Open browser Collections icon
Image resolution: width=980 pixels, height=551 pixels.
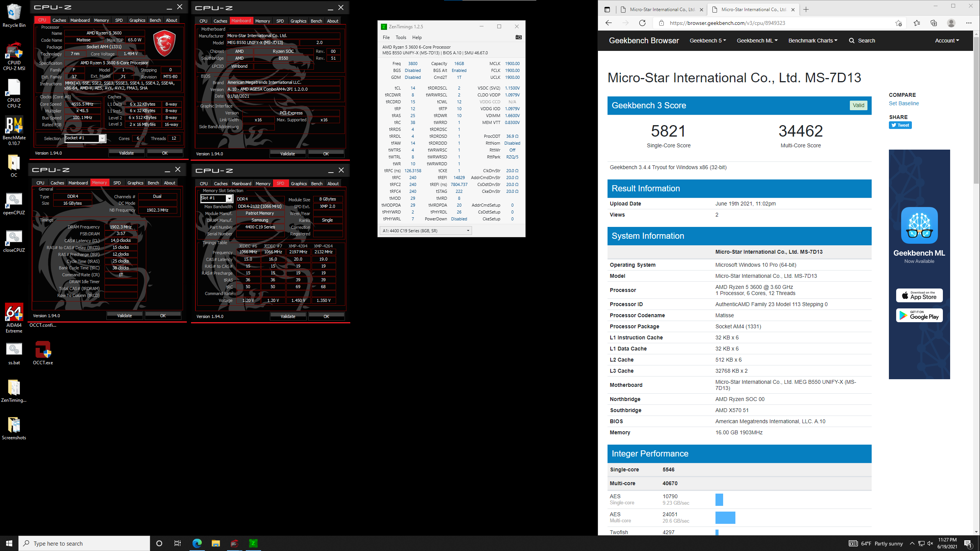click(x=933, y=23)
